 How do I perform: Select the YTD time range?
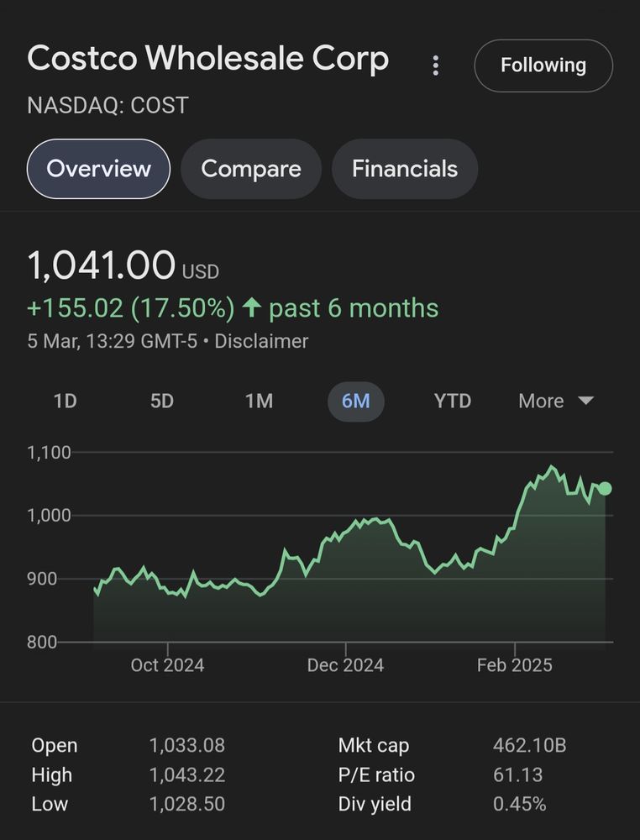coord(453,401)
